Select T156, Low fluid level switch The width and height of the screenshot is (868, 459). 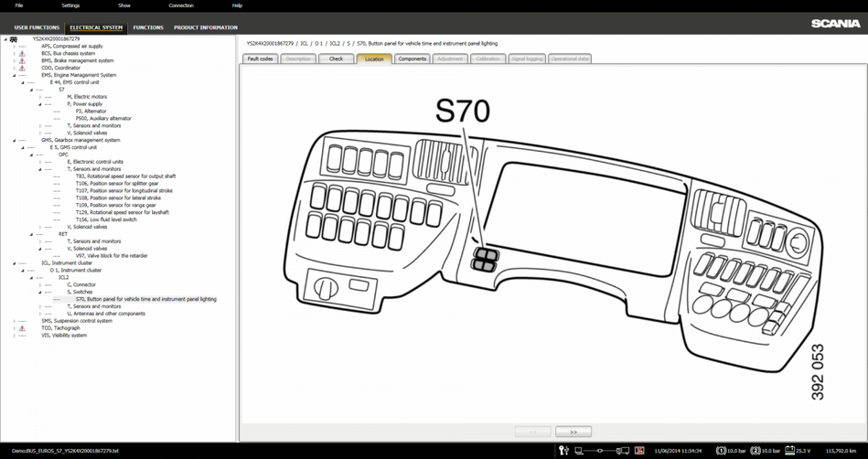(x=105, y=219)
